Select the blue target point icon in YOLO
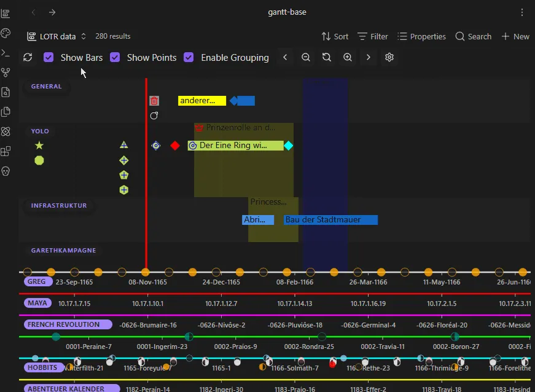Screen dimensions: 535x392 156,146
